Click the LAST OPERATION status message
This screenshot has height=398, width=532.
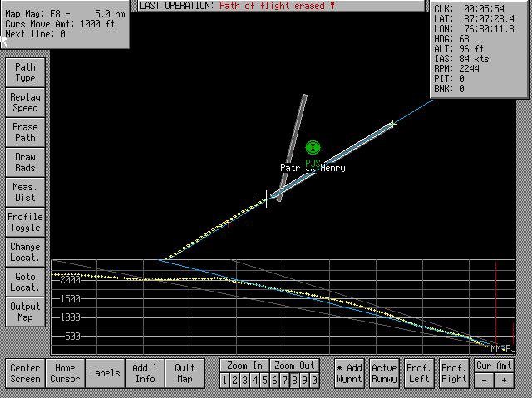pos(237,6)
